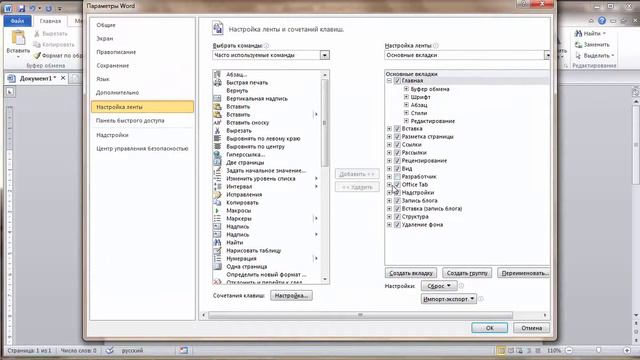Expand the Шрифт group node
Image resolution: width=640 pixels, height=360 pixels.
(406, 97)
